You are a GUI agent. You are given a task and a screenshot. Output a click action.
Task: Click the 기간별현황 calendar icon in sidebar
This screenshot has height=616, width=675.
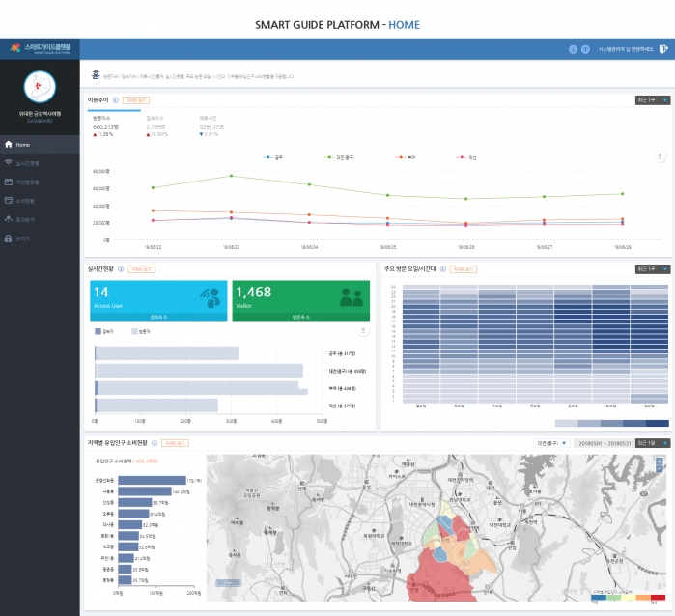tap(9, 182)
